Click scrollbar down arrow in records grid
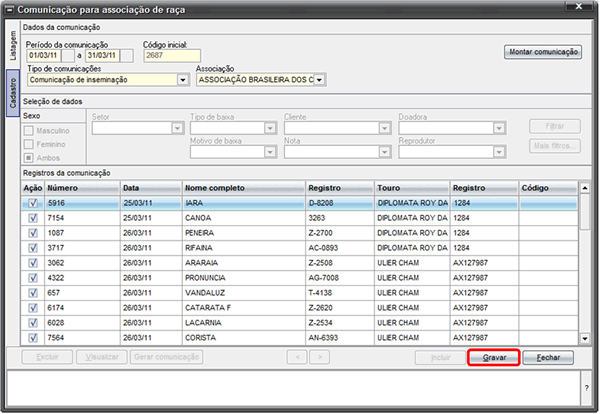 click(585, 338)
